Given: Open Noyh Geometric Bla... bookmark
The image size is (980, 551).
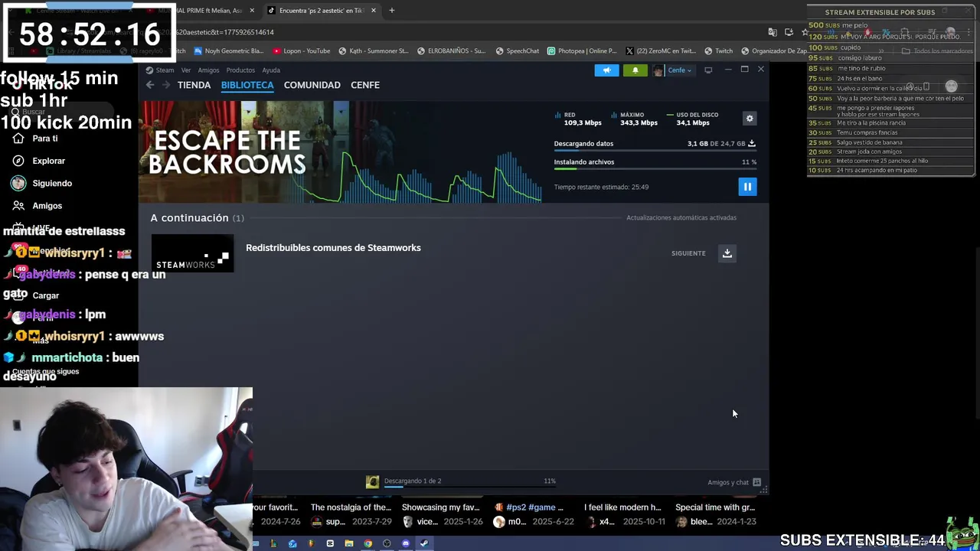Looking at the screenshot, I should pos(228,51).
